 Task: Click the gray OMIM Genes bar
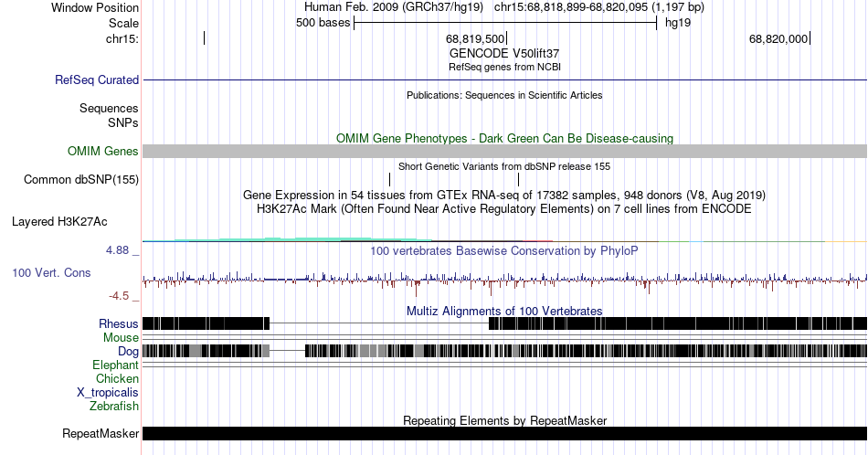(505, 151)
